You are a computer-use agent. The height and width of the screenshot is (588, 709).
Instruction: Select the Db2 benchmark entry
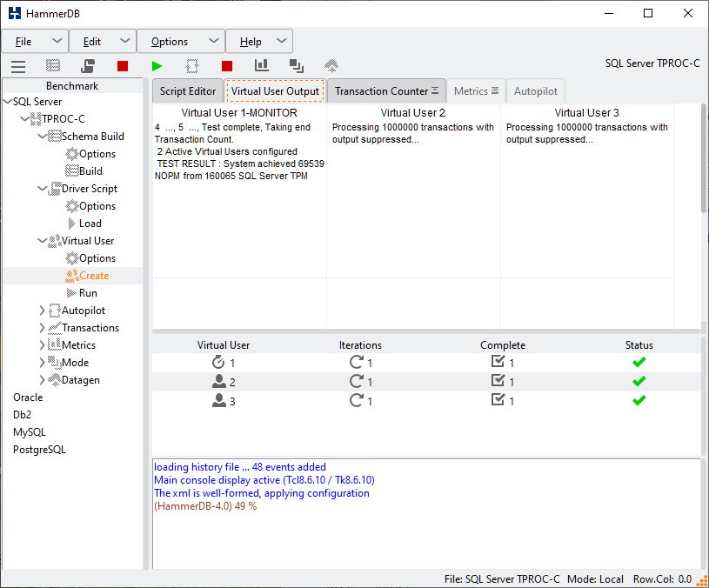click(22, 415)
